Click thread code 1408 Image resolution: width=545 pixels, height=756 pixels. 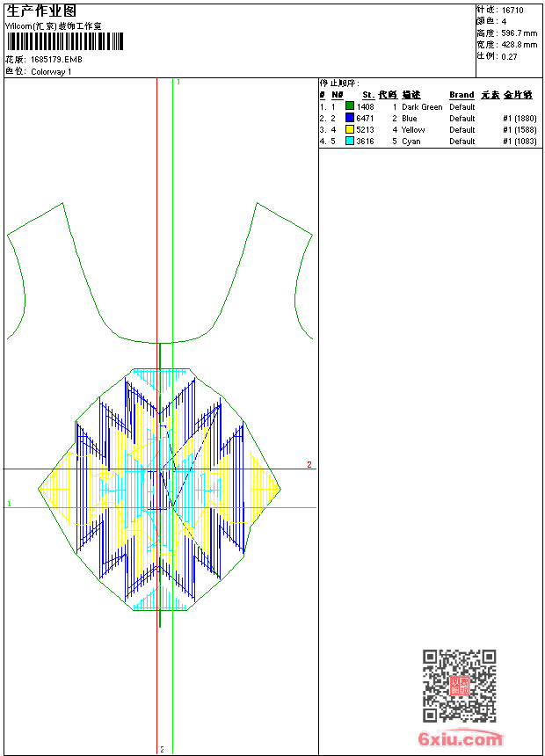(x=365, y=106)
